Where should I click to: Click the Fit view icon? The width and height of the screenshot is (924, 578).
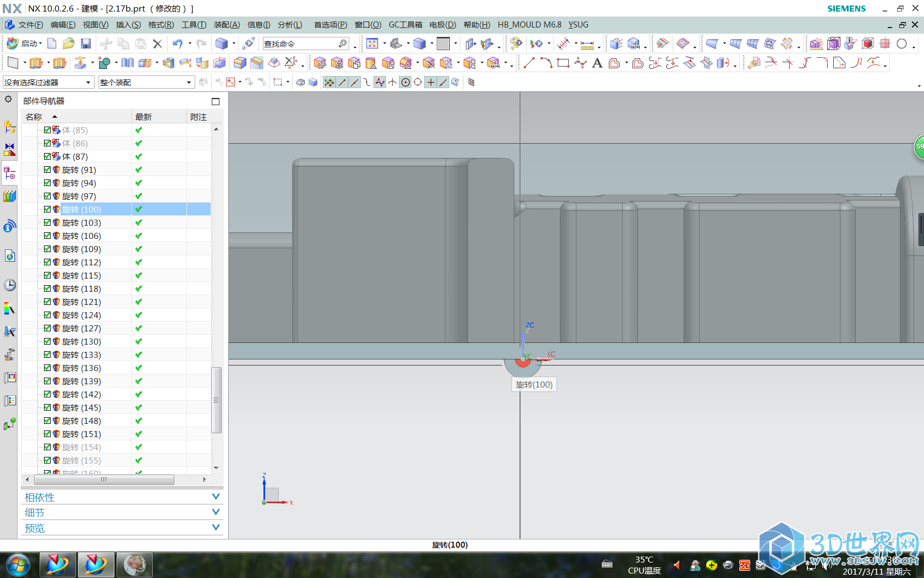[x=372, y=43]
